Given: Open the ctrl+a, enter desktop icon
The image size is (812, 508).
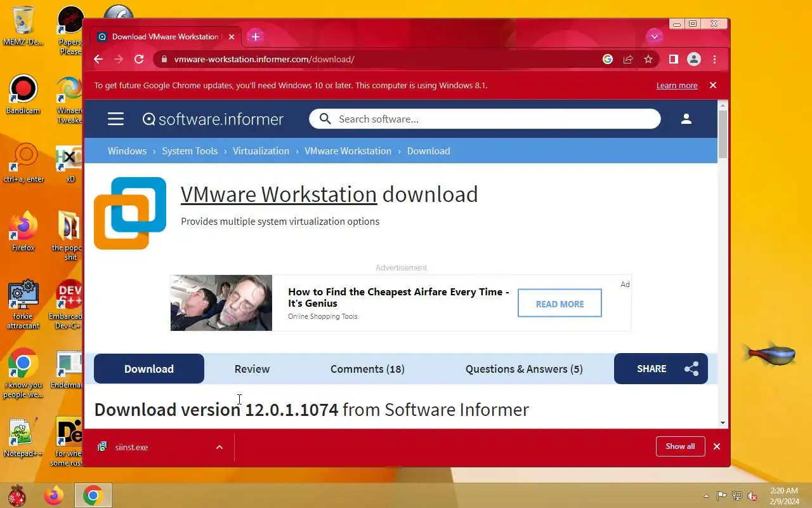Looking at the screenshot, I should [x=23, y=163].
